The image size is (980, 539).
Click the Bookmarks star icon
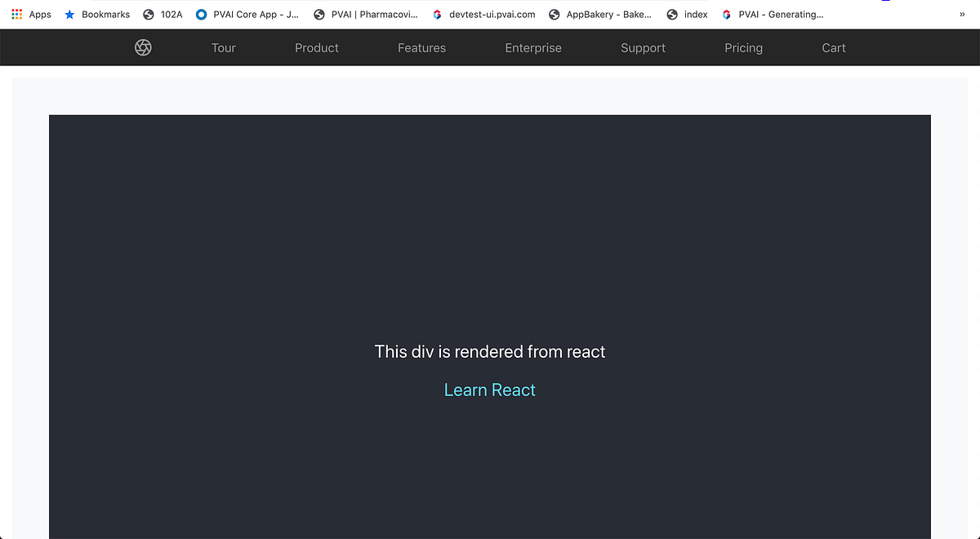[69, 14]
